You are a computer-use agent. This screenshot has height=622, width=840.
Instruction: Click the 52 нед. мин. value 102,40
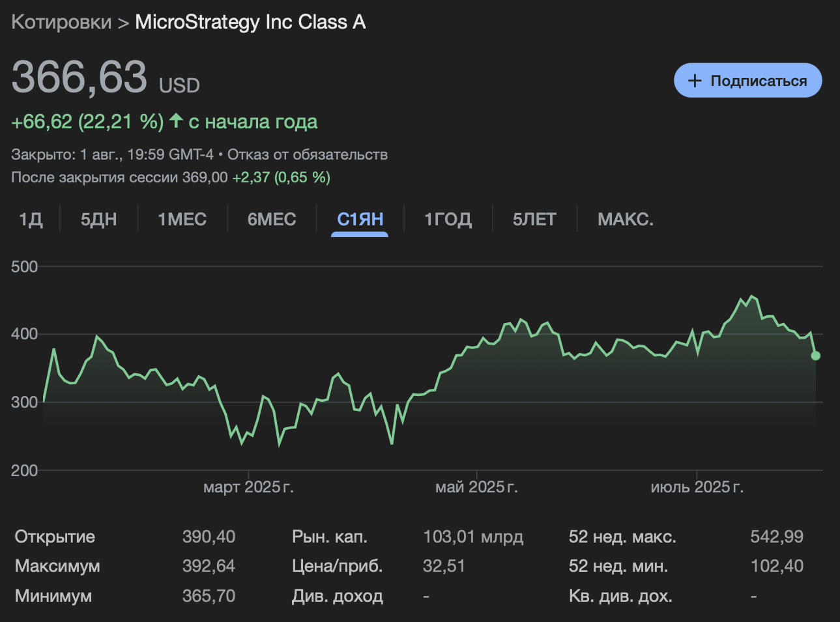coord(777,566)
